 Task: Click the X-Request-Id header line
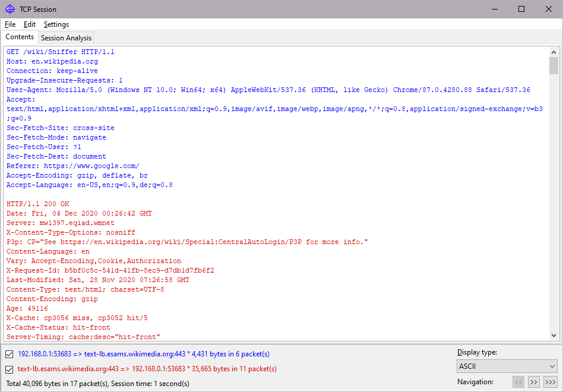[110, 270]
